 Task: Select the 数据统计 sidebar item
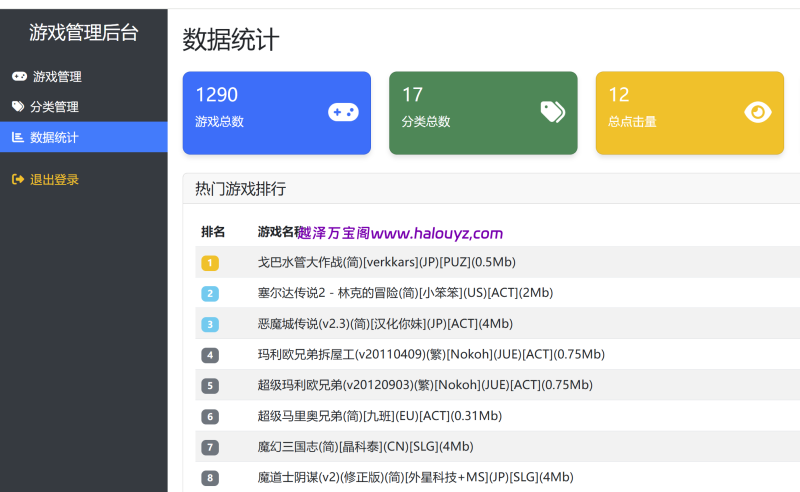(84, 137)
